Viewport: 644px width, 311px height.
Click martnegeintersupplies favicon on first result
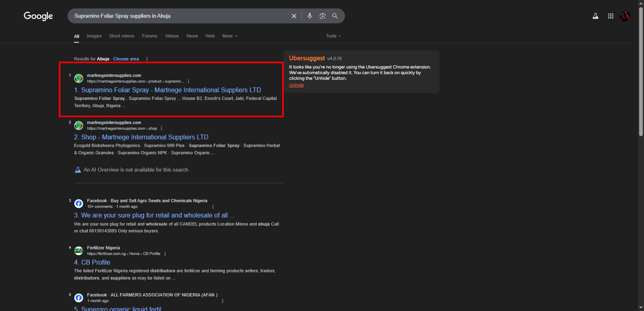tap(79, 78)
